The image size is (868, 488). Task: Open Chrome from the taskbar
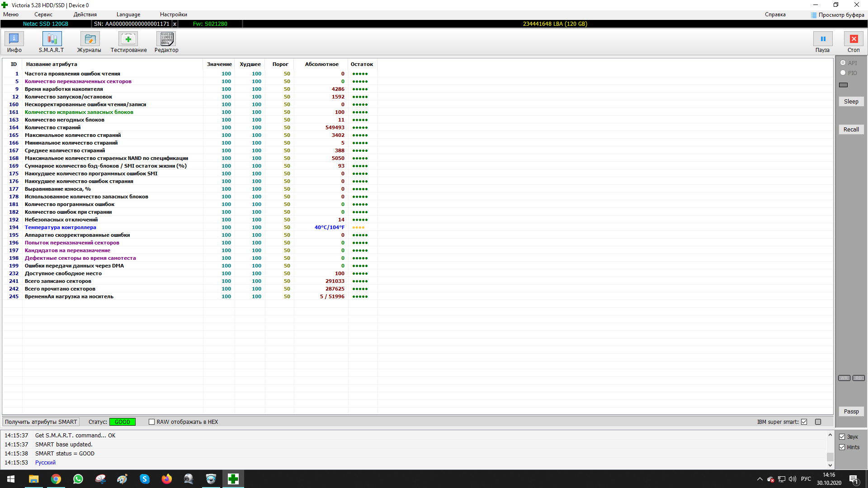[x=56, y=479]
